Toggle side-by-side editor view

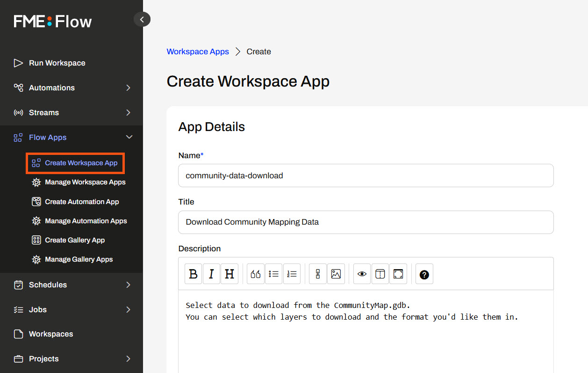[380, 274]
